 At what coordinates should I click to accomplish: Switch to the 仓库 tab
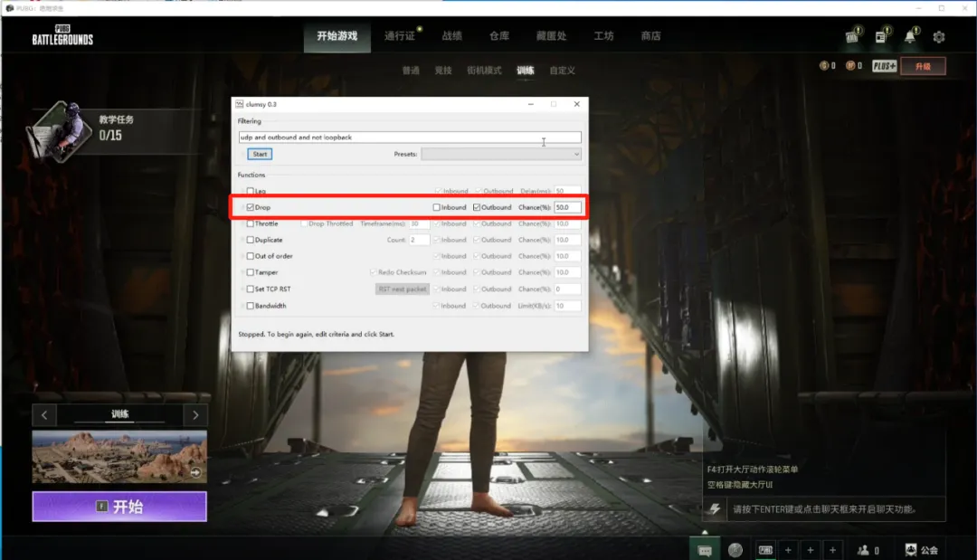pos(499,36)
